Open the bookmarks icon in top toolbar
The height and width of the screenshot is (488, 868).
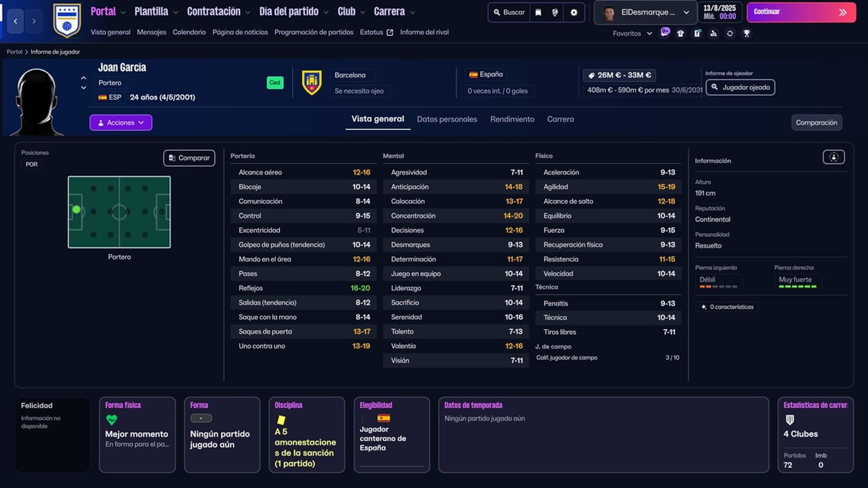538,13
